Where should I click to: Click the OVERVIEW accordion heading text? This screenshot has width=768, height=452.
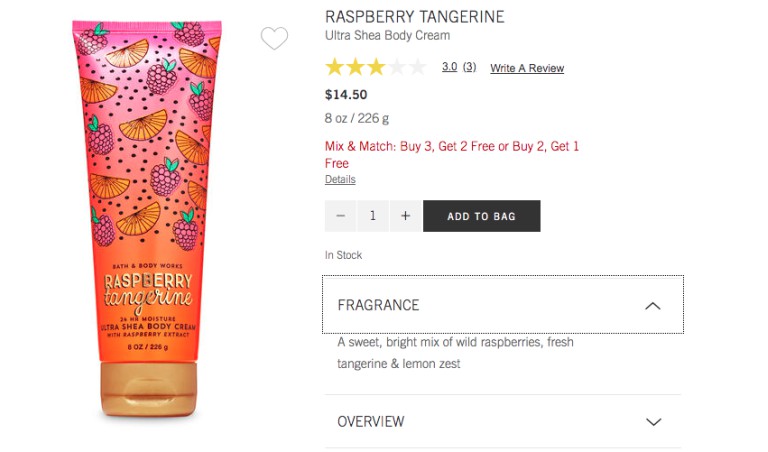pos(371,422)
